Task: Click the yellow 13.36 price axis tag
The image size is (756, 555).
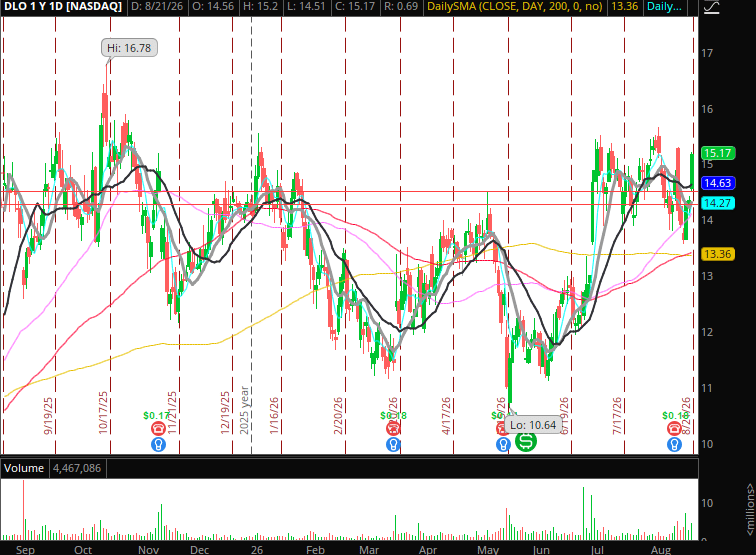Action: 717,254
